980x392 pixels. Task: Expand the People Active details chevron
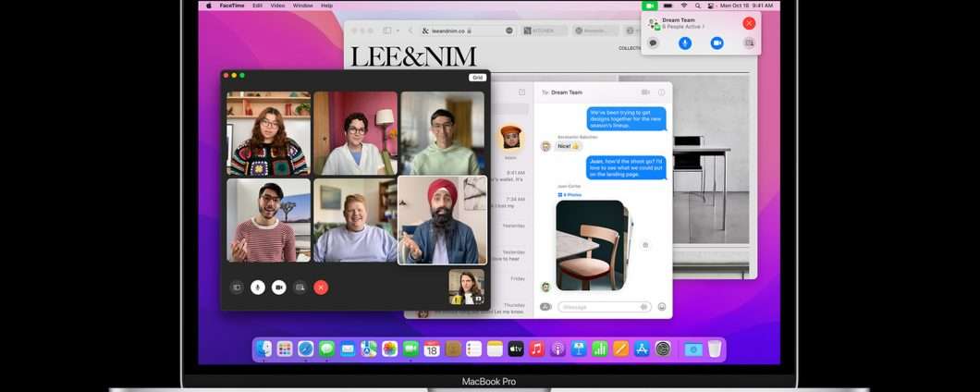[704, 27]
